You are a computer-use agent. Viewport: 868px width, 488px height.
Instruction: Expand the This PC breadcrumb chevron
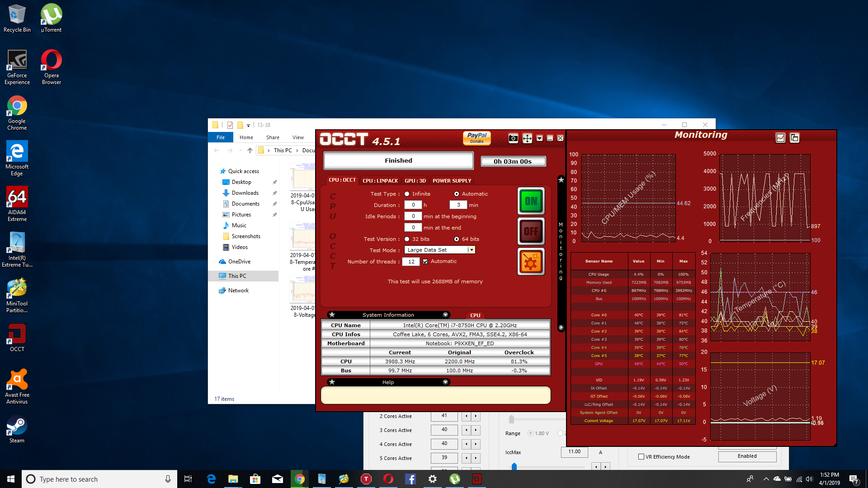point(297,150)
